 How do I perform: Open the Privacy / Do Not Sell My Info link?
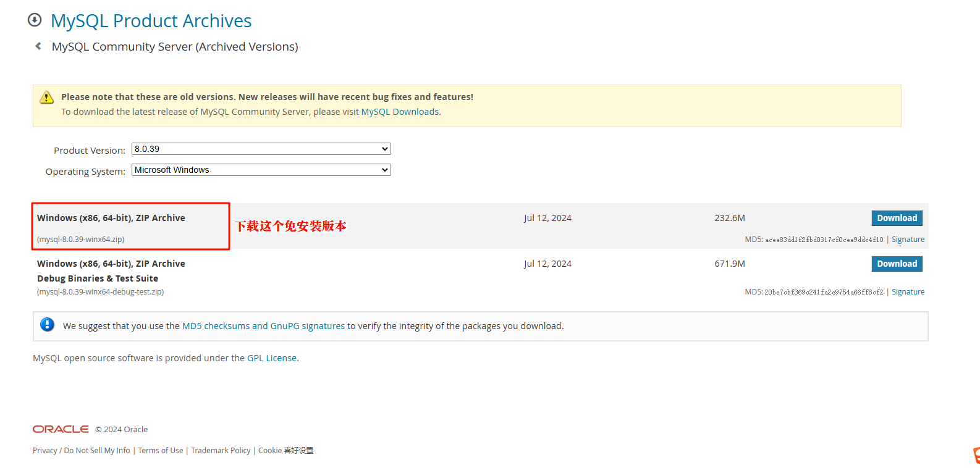[x=82, y=451]
